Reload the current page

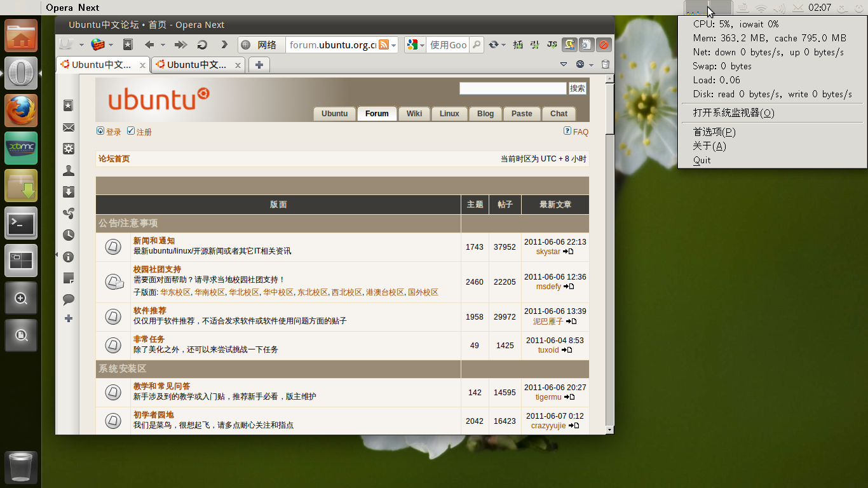tap(202, 44)
